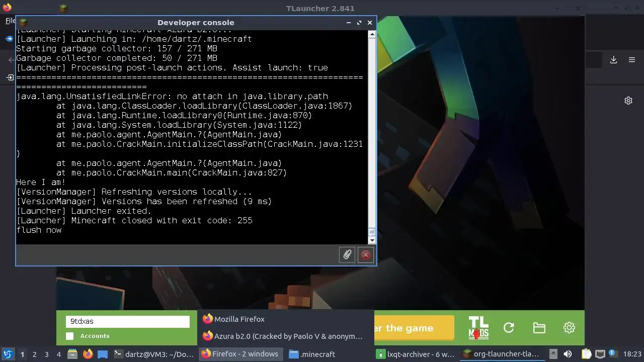
Task: Select Mozilla Firefox in window group popup
Action: click(x=285, y=319)
